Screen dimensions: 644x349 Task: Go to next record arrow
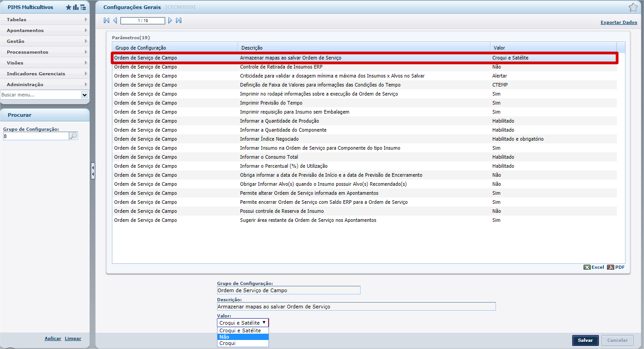pos(170,20)
